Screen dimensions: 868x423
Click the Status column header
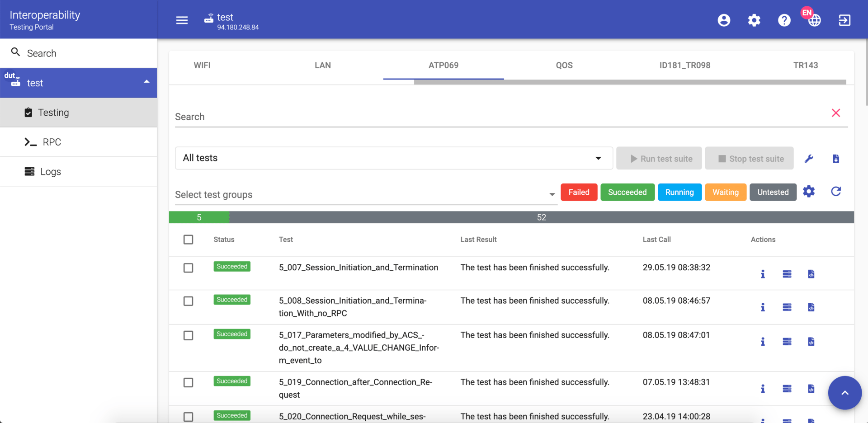(x=224, y=240)
